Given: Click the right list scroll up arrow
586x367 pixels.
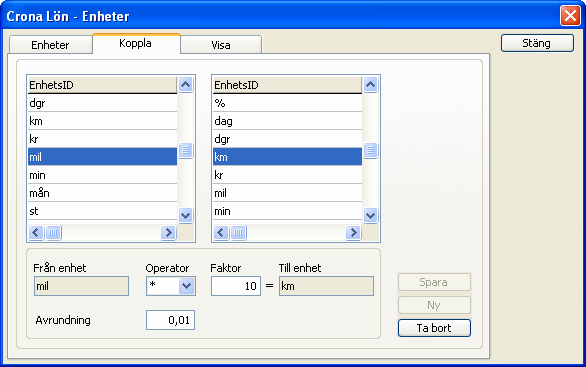Looking at the screenshot, I should pyautogui.click(x=370, y=84).
